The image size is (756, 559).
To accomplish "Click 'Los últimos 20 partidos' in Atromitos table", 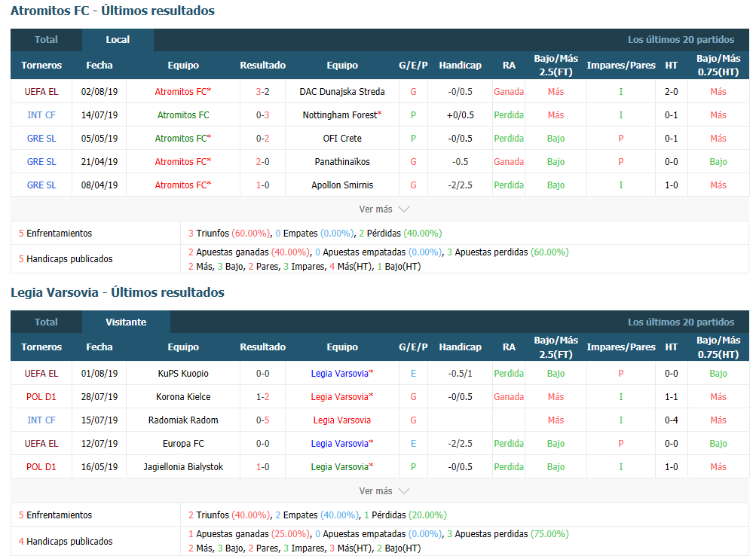I will click(681, 40).
